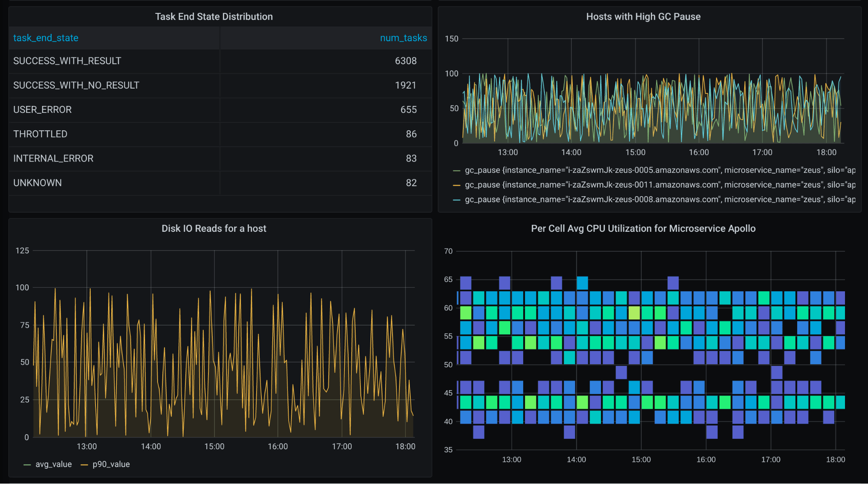Click the UNKNOWN row in the task table

click(37, 183)
